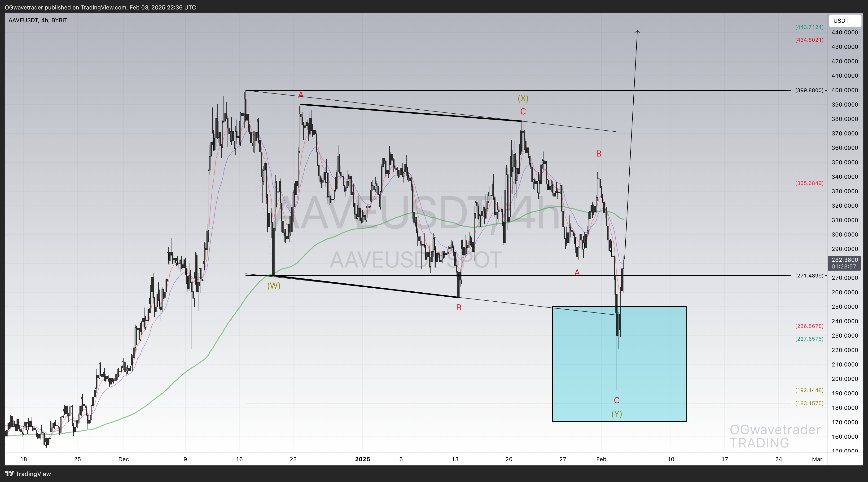This screenshot has height=482, width=868.
Task: Click the 400.0000 price axis tick
Action: point(845,90)
